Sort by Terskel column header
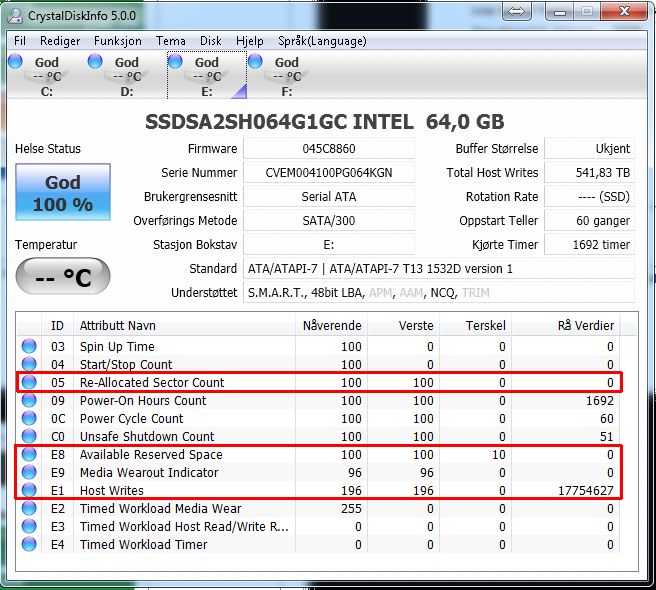This screenshot has height=590, width=656. pyautogui.click(x=475, y=325)
